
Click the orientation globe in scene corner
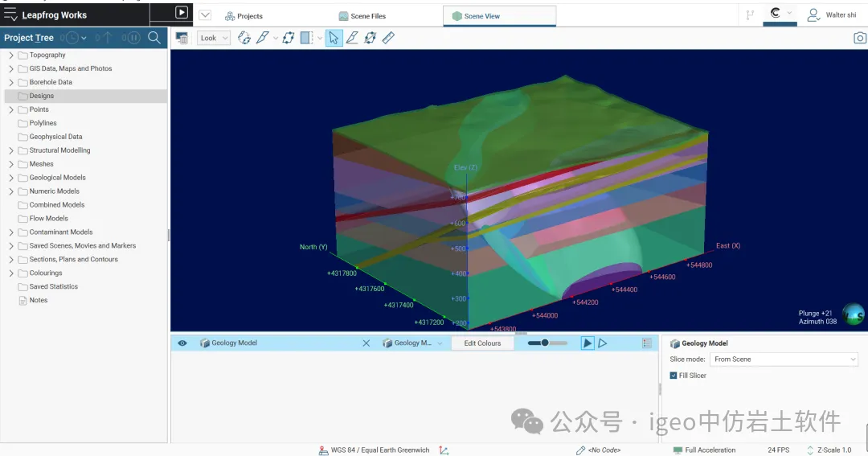[x=853, y=314]
